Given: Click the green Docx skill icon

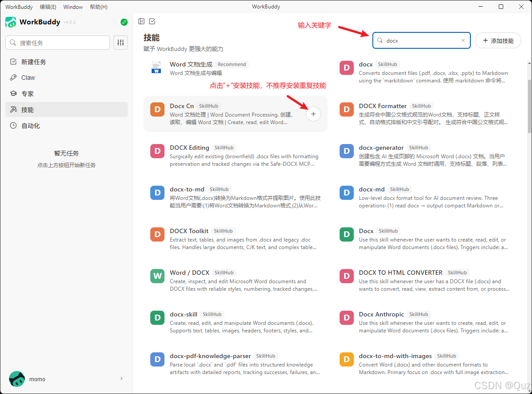Looking at the screenshot, I should pos(347,234).
